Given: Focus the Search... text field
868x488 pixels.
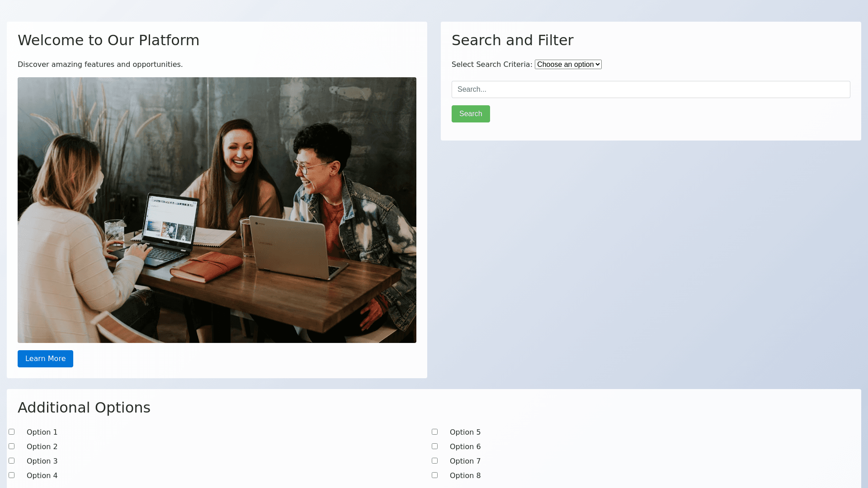Looking at the screenshot, I should tap(651, 89).
